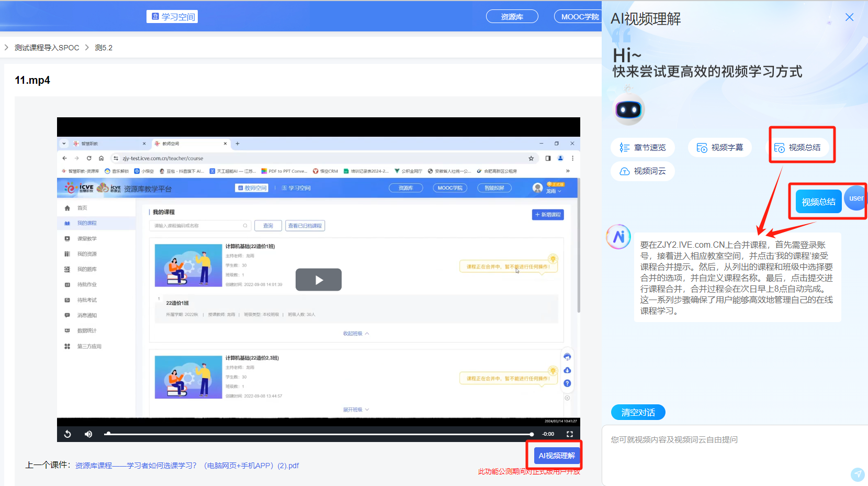Mute the video volume
The height and width of the screenshot is (486, 868).
coord(88,434)
